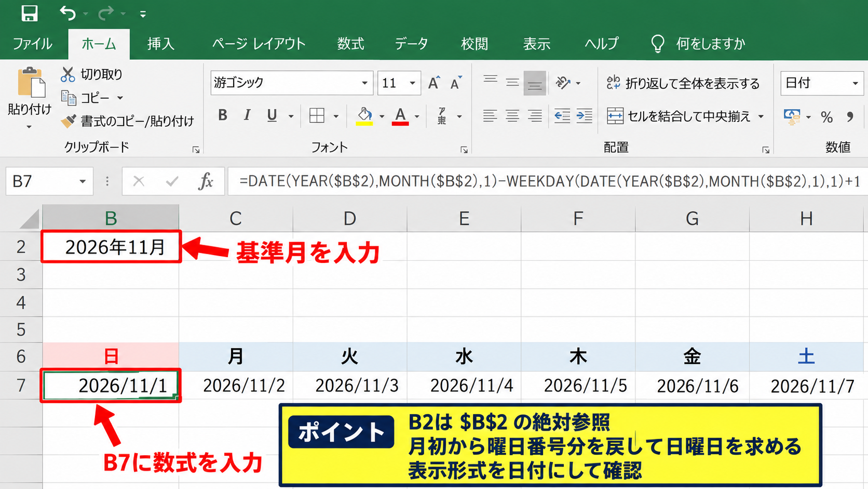
Task: Open the number format dropdown 日付
Action: coord(855,83)
